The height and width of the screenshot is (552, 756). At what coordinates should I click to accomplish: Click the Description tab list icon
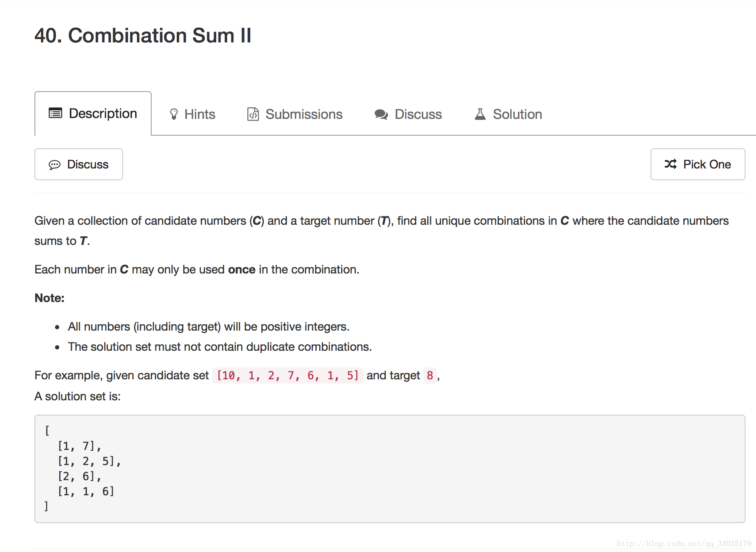point(55,113)
